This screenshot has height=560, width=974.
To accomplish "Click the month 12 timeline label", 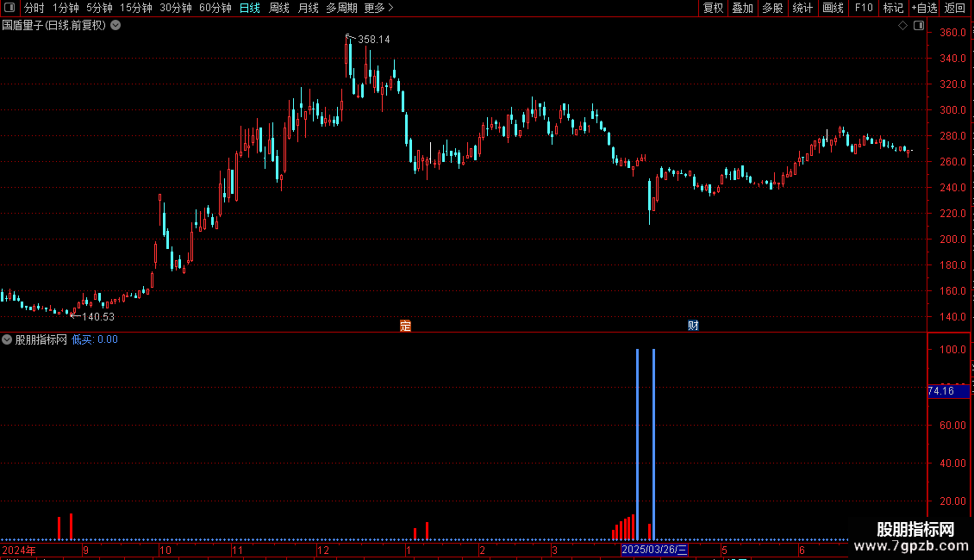I will point(322,550).
